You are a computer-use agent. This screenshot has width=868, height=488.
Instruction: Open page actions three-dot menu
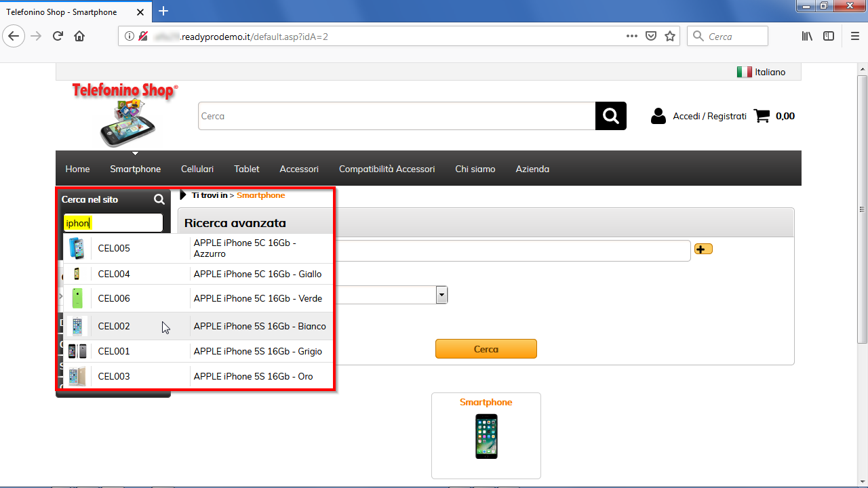[631, 36]
